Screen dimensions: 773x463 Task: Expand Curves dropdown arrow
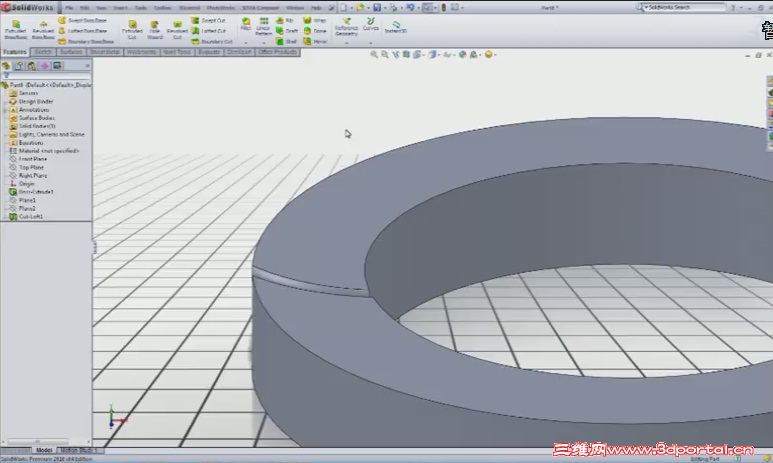[370, 43]
